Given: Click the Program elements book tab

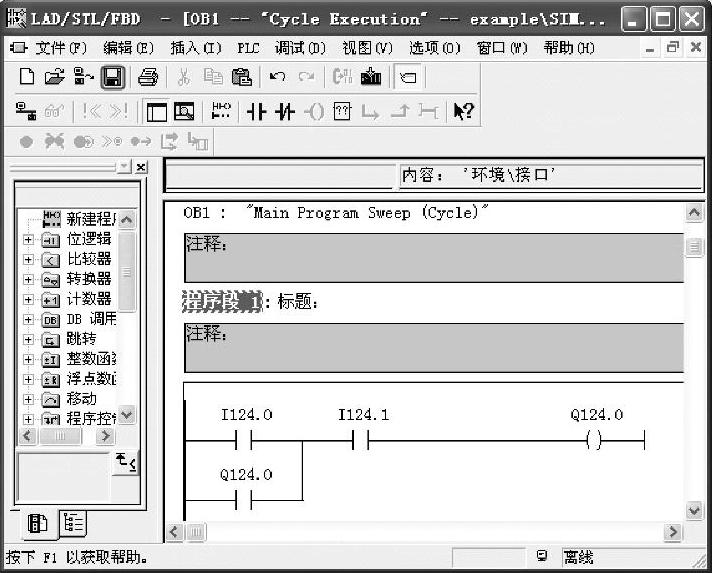Looking at the screenshot, I should pos(37,523).
